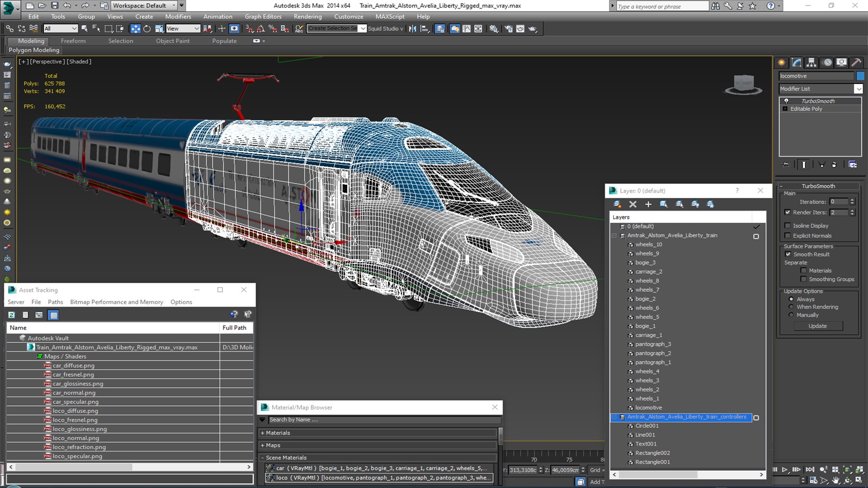Image resolution: width=868 pixels, height=488 pixels.
Task: Switch Asset Tracking to table view
Action: point(54,315)
